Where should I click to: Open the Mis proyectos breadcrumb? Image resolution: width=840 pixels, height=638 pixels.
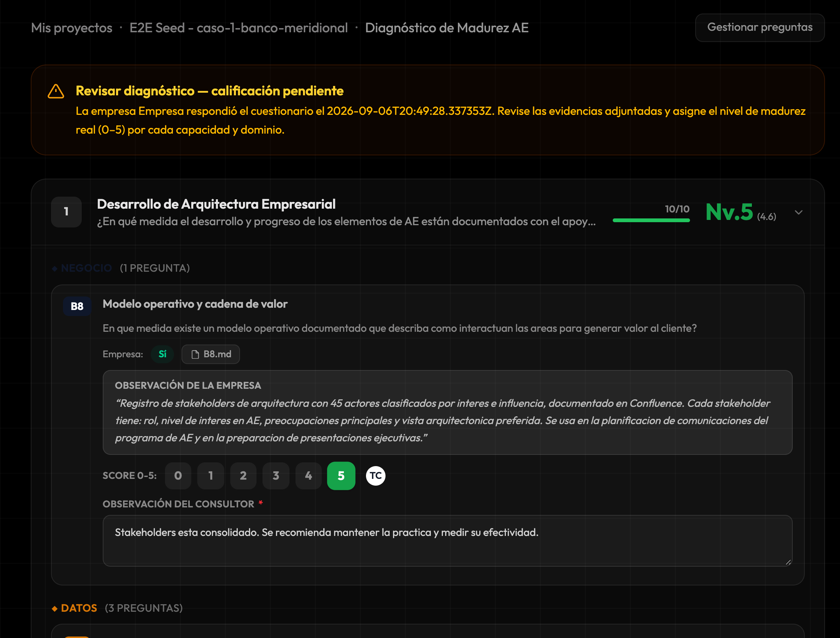pos(71,28)
